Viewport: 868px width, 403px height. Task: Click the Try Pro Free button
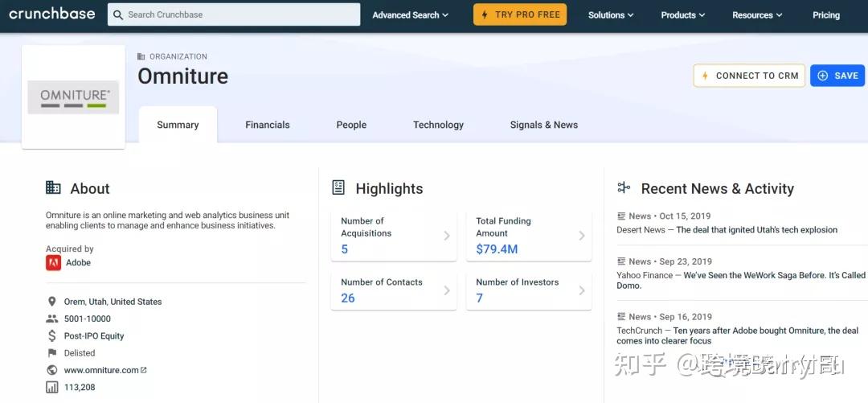[520, 14]
